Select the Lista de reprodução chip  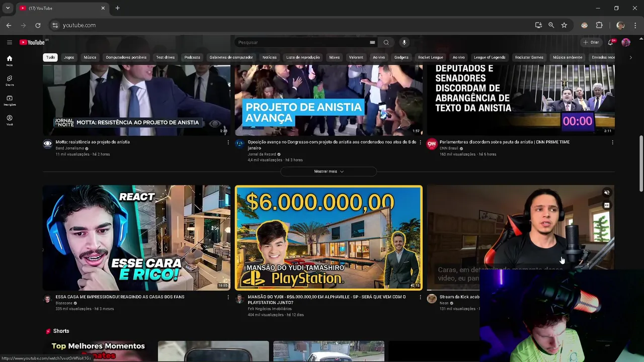coord(303,57)
